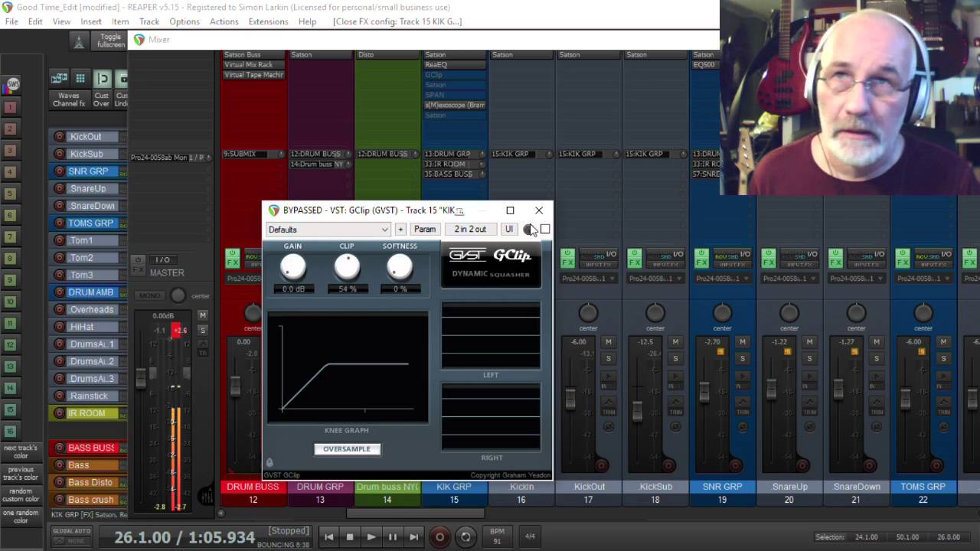
Task: Click the Go to start transport button
Action: 328,537
